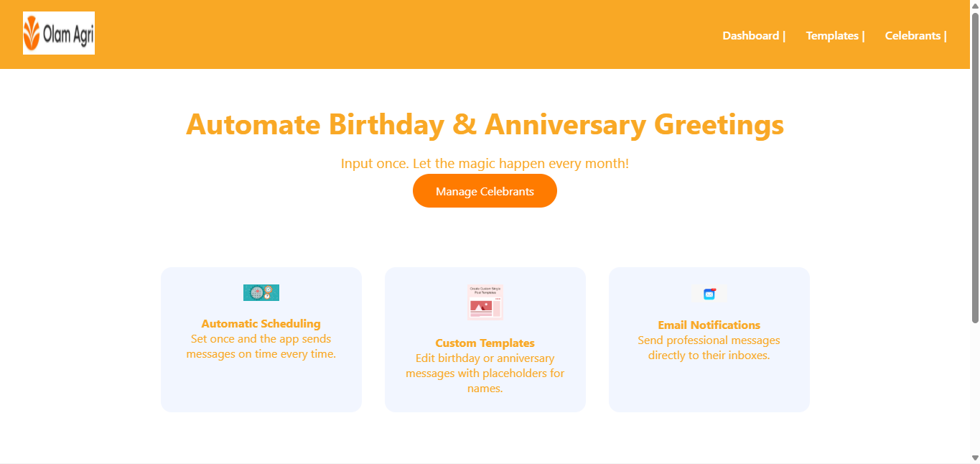Click the Custom Templates picture icon
Viewport: 980px width, 464px height.
click(x=485, y=302)
